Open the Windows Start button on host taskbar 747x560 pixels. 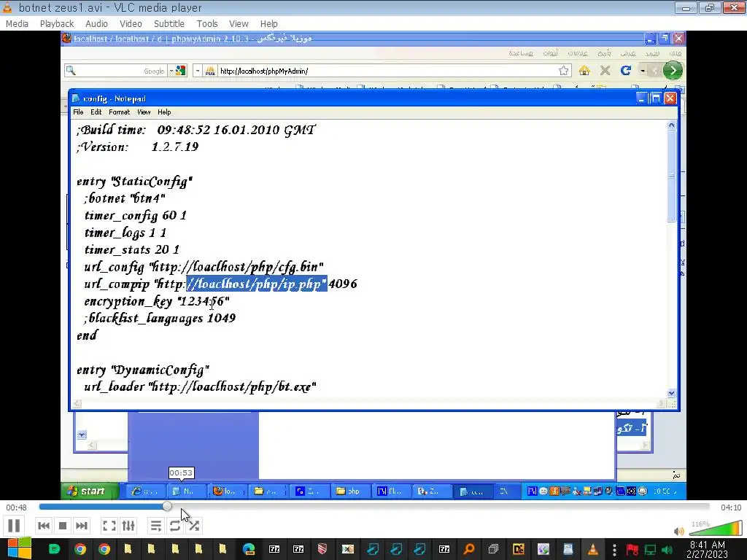(19, 549)
